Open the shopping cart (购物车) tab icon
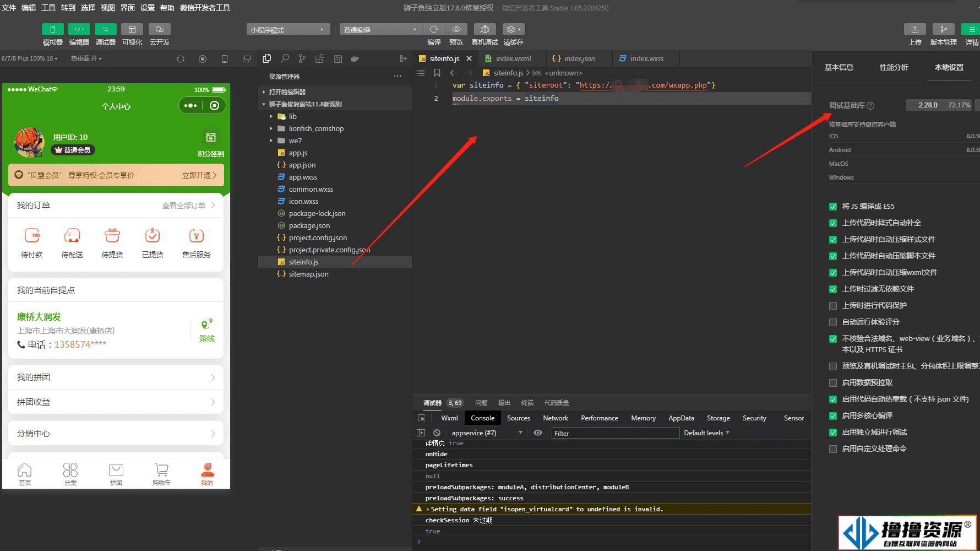Viewport: 980px width, 551px height. 161,470
